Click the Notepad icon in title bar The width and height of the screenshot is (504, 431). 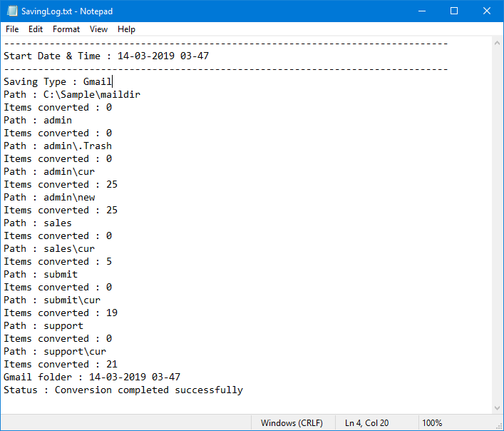point(12,11)
